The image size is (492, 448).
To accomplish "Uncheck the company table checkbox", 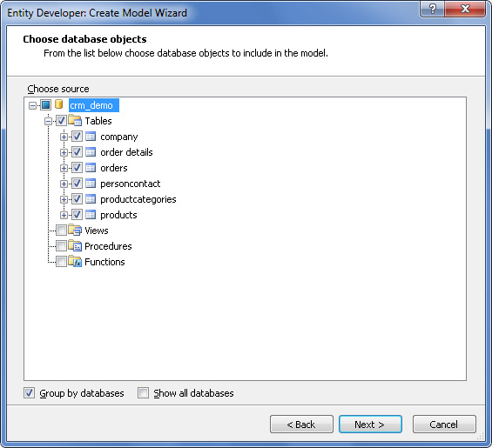I will click(x=77, y=137).
